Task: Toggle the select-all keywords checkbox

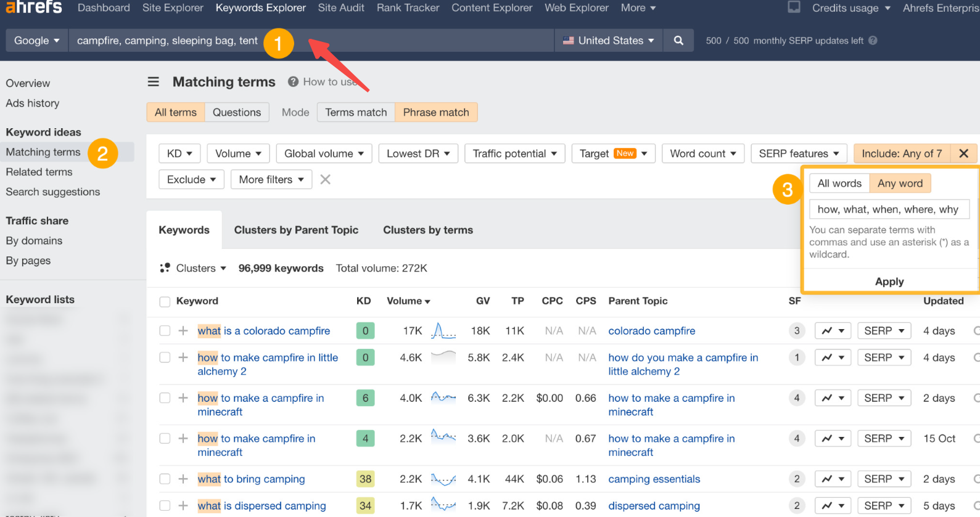Action: click(x=165, y=301)
